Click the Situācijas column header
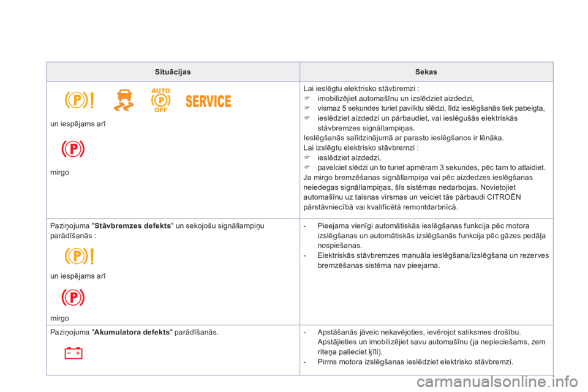 173,72
